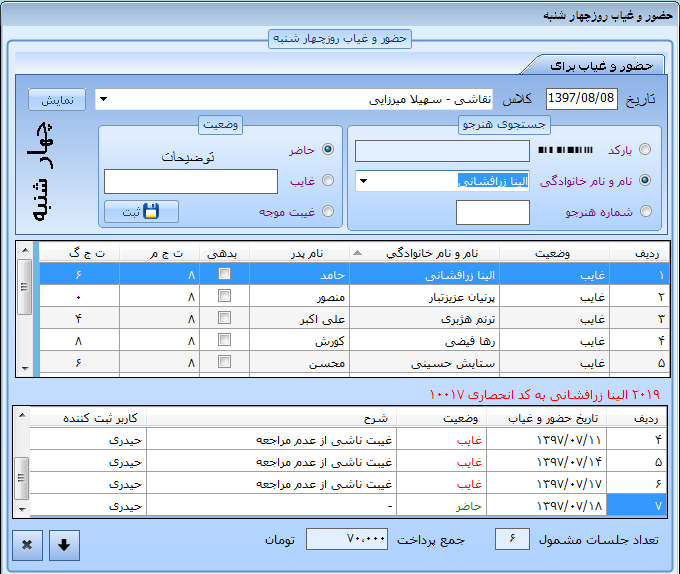Click the توضیحات text field
The image size is (680, 574).
click(x=191, y=181)
